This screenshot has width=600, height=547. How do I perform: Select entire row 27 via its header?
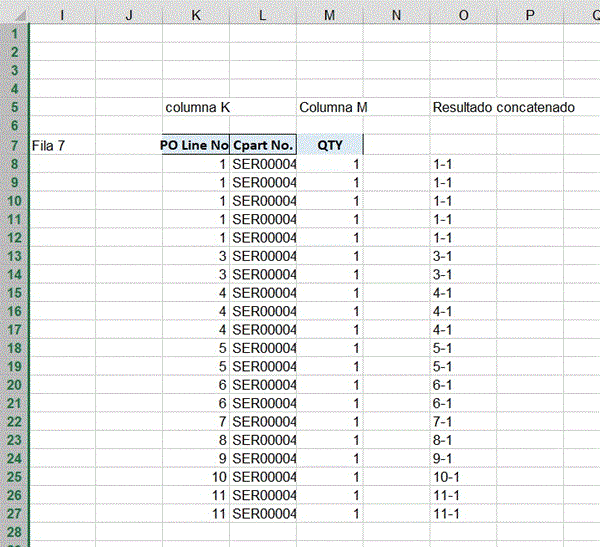click(x=14, y=514)
